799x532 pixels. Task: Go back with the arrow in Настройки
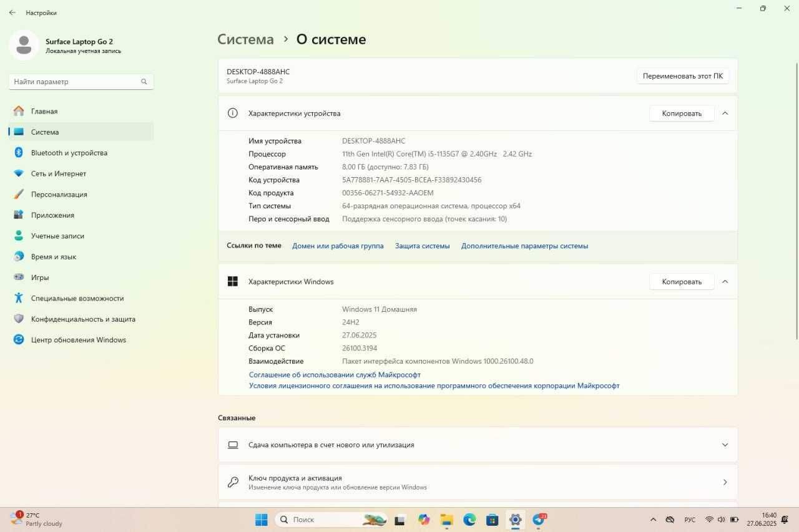click(12, 12)
